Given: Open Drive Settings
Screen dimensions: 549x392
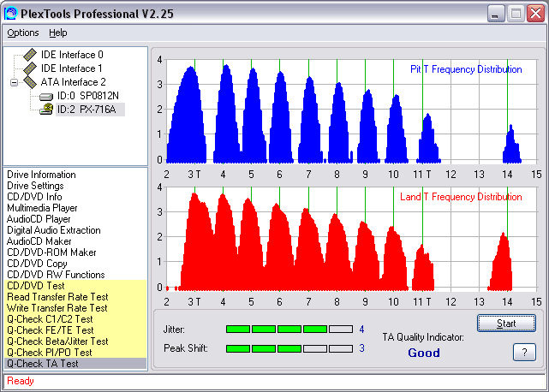Looking at the screenshot, I should pyautogui.click(x=35, y=186).
